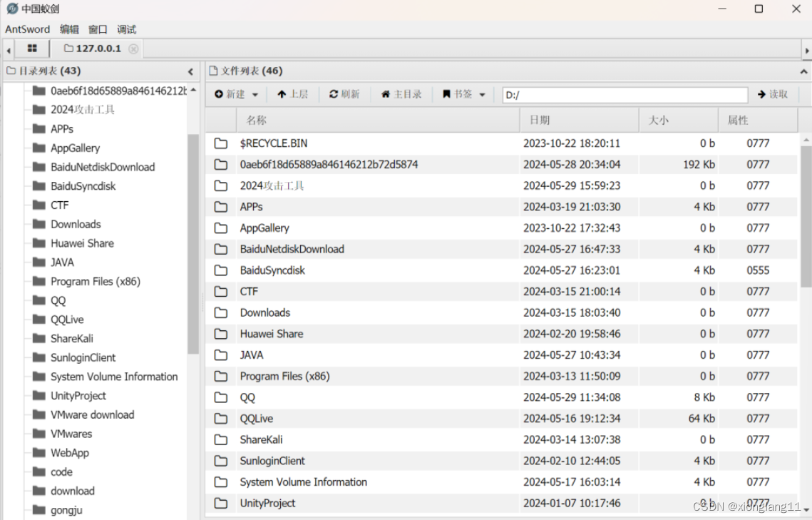This screenshot has width=812, height=520.
Task: Close the 127.0.0.1 tab
Action: tap(133, 49)
